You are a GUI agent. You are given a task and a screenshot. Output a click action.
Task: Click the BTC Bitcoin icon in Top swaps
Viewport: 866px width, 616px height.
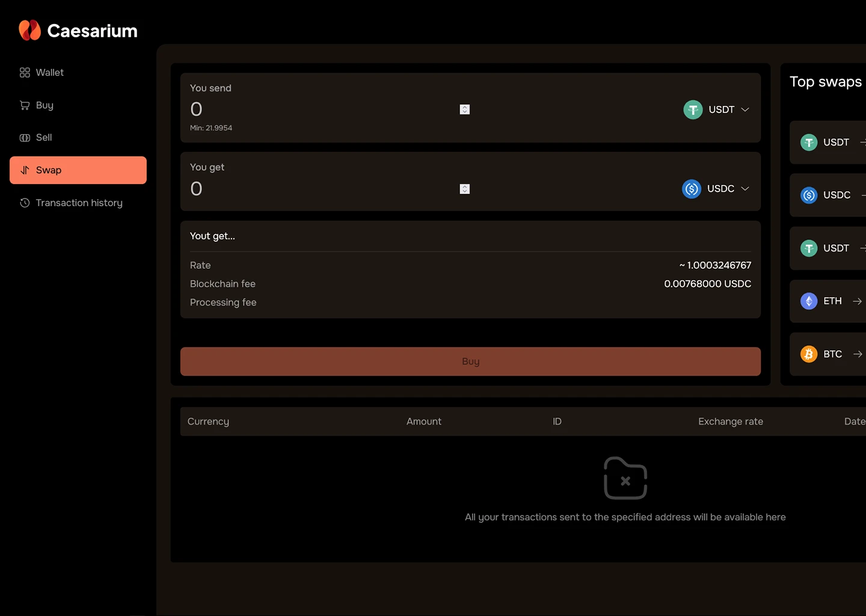[809, 354]
